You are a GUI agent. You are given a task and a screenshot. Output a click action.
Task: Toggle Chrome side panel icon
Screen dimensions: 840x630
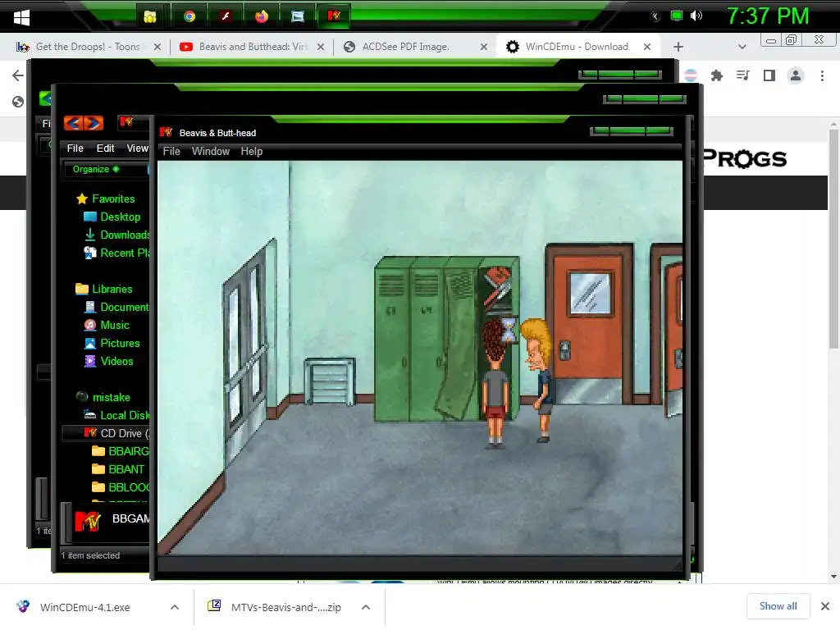(769, 75)
